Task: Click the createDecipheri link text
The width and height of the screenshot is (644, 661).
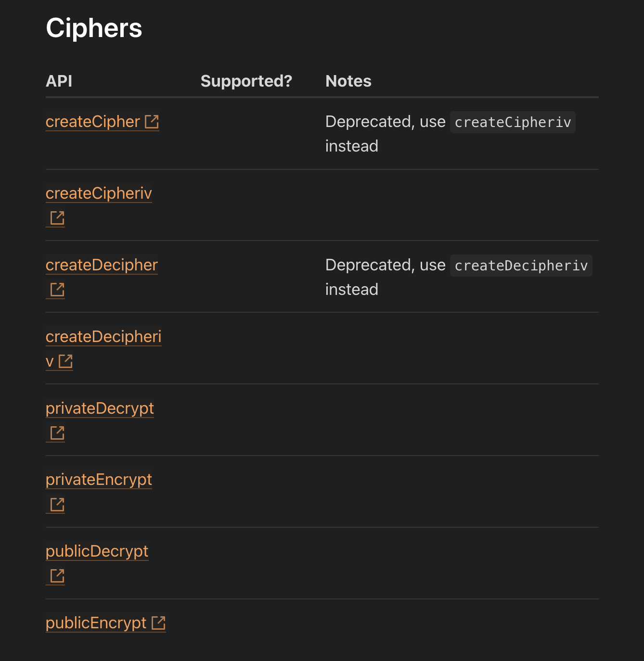Action: pos(103,337)
